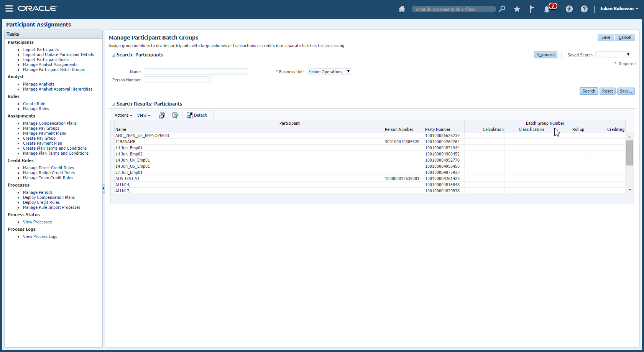Open the View menu
This screenshot has height=352, width=644.
tap(144, 115)
